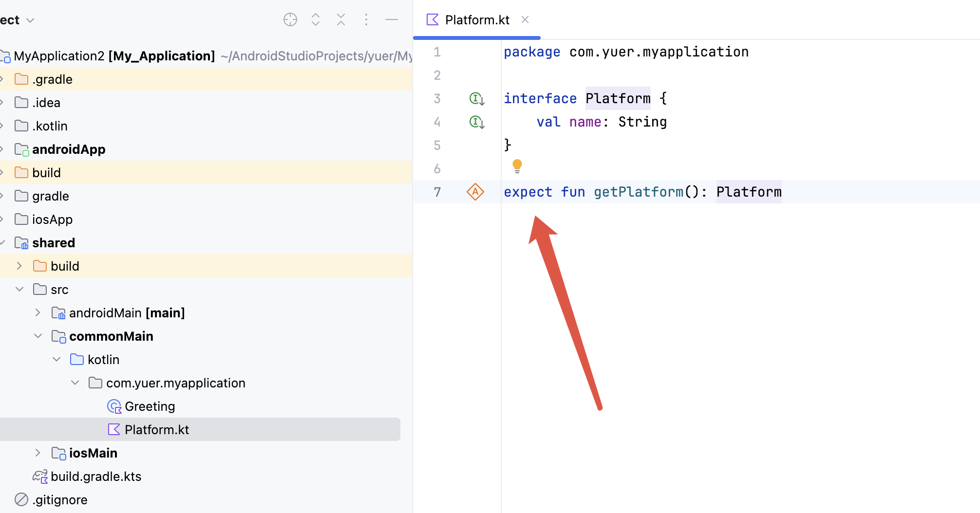Click the getPlatform function name on line 7
The image size is (980, 513).
click(639, 192)
